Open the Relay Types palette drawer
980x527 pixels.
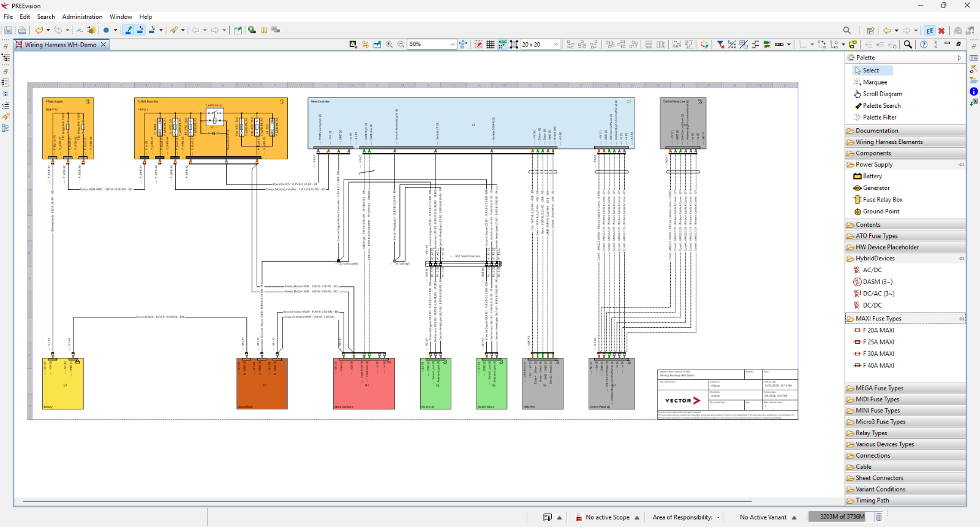[905, 433]
